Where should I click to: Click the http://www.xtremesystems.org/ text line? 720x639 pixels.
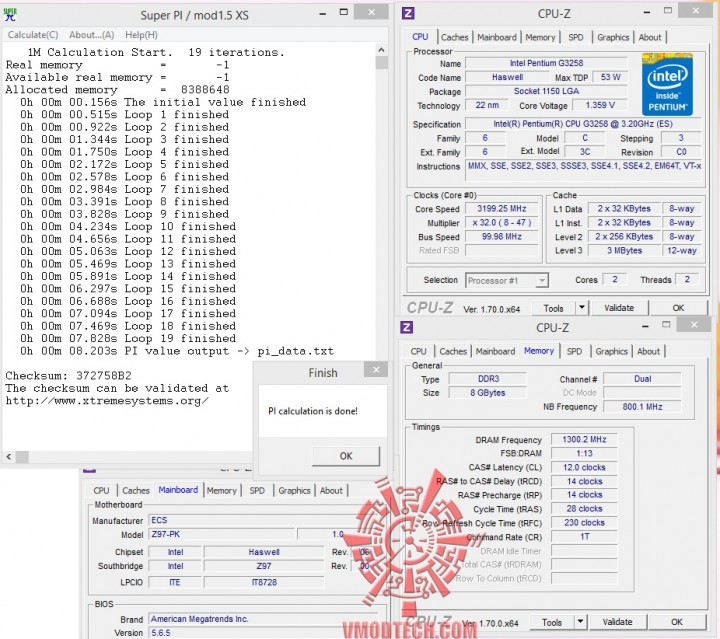click(x=107, y=401)
